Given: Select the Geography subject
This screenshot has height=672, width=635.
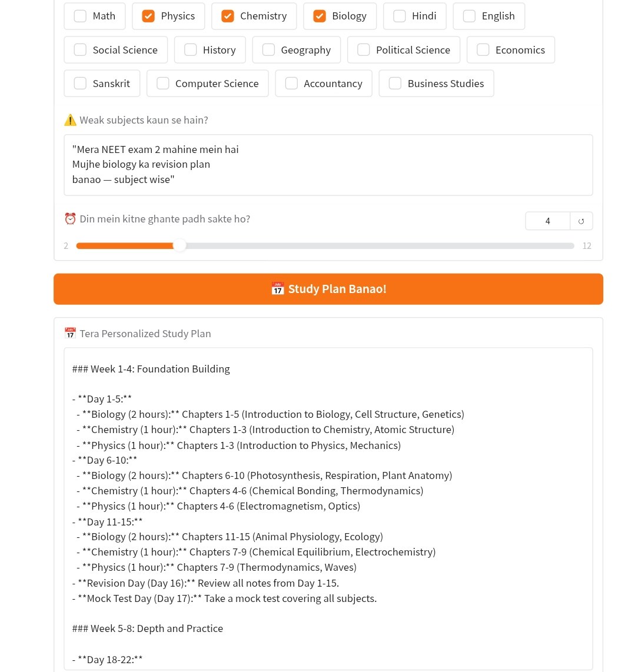Looking at the screenshot, I should (268, 49).
